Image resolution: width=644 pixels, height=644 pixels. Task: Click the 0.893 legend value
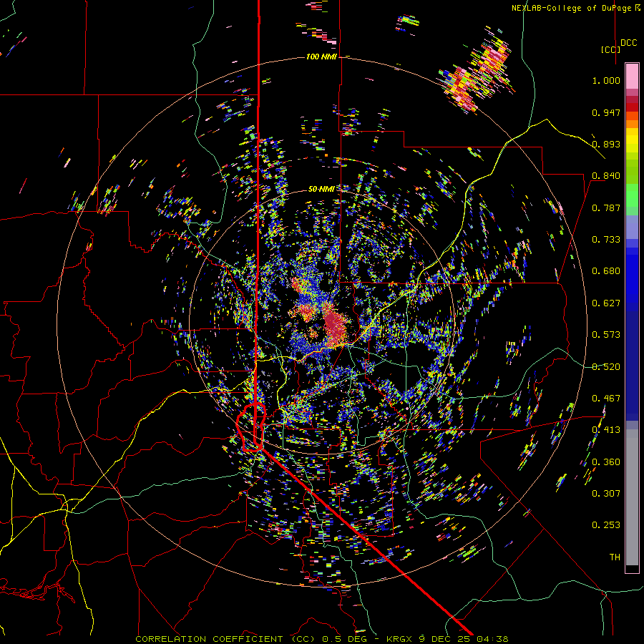point(606,144)
